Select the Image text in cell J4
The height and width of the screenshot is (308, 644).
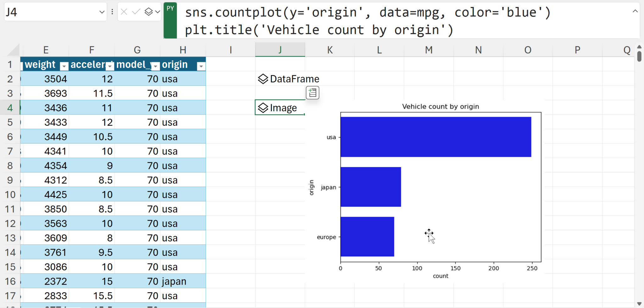pos(283,108)
